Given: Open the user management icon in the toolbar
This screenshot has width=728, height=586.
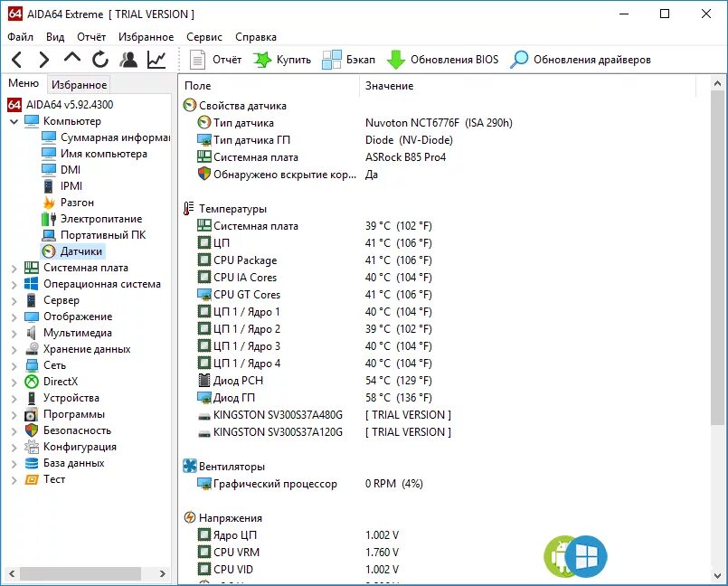Looking at the screenshot, I should 128,60.
